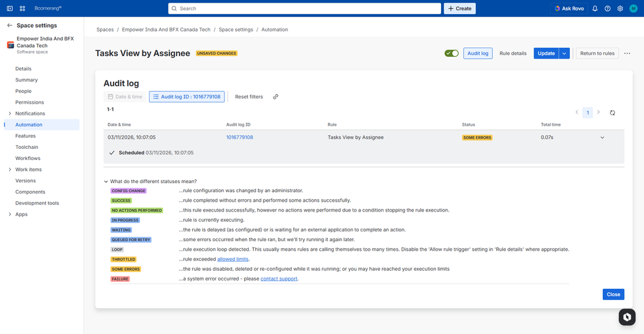Click Reset filters
644x334 pixels.
pos(249,97)
